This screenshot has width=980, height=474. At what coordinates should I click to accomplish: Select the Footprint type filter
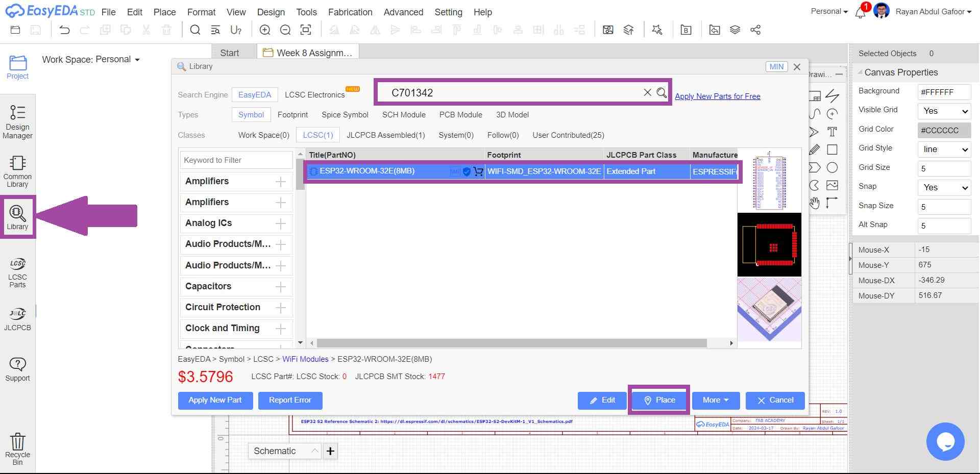[292, 115]
